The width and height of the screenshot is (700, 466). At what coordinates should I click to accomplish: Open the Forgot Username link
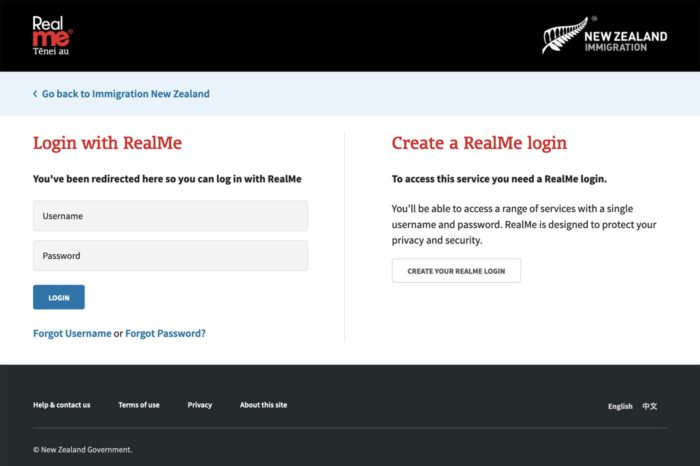72,333
